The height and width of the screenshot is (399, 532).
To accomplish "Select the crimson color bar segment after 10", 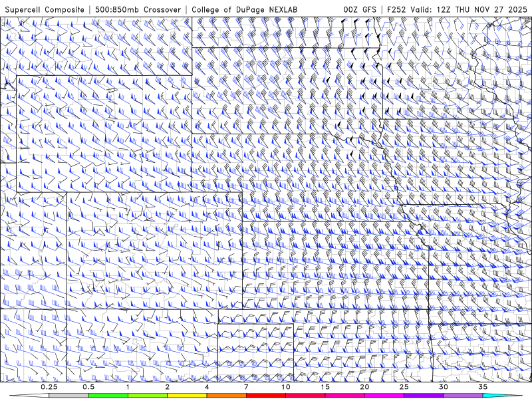I will [x=305, y=396].
